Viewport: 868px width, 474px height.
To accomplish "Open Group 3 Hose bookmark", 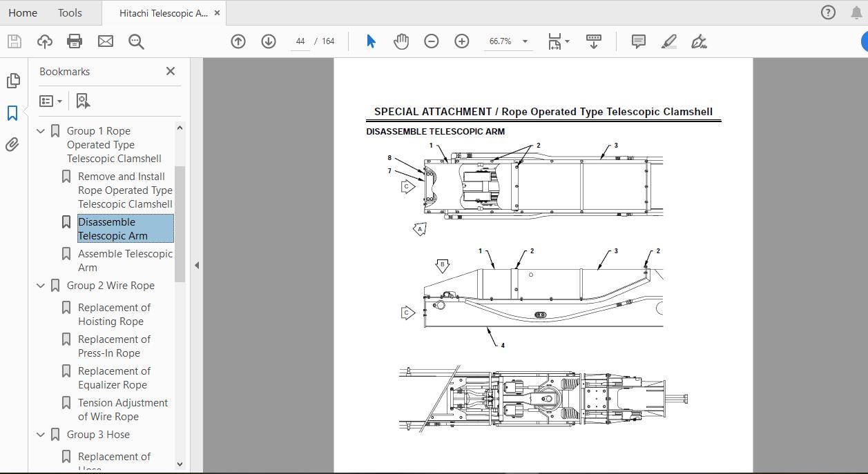I will click(x=98, y=435).
